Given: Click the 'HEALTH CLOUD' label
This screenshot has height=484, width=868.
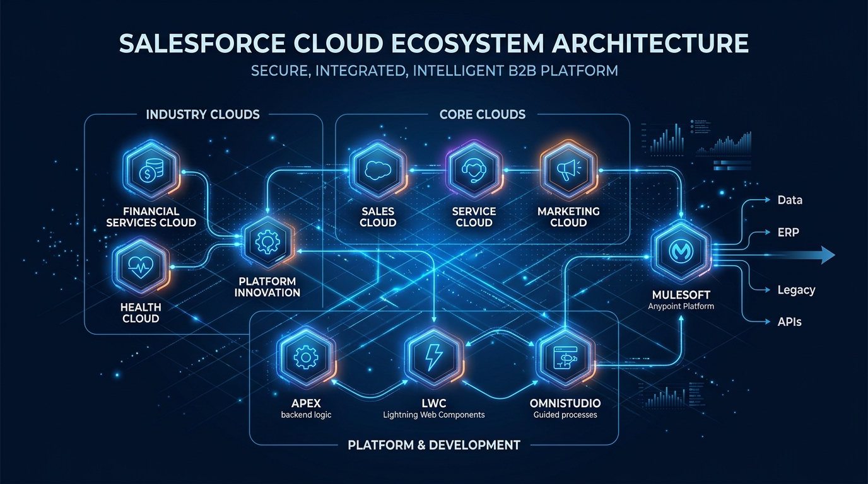Looking at the screenshot, I should (141, 313).
